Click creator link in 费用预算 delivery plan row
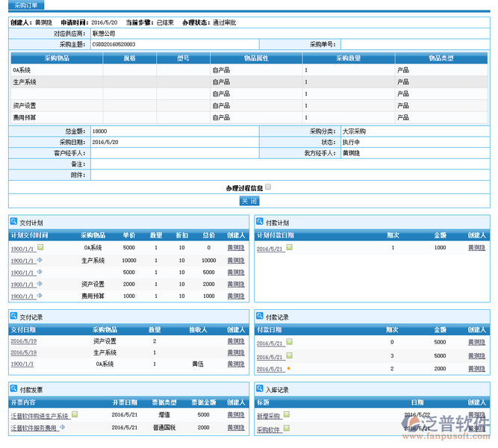 coord(236,296)
